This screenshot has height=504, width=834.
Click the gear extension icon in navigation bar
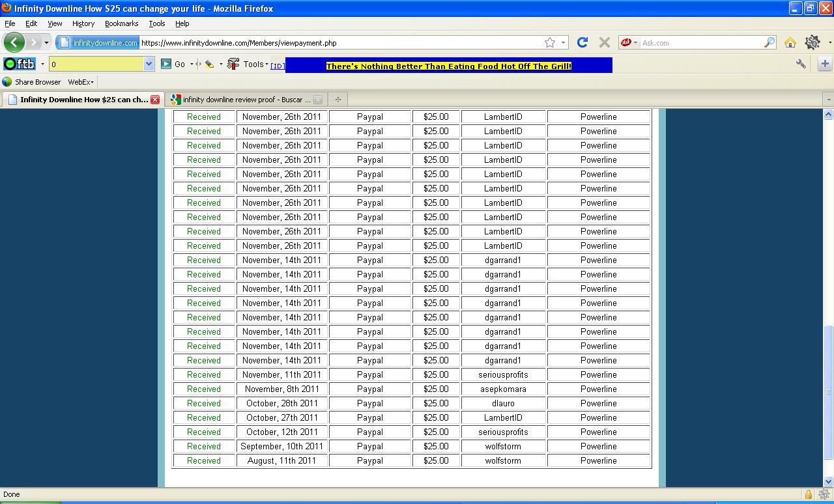(x=812, y=42)
